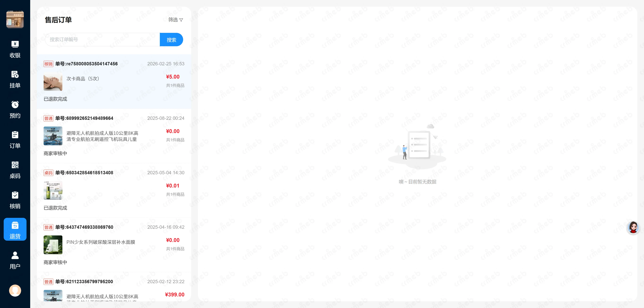
Task: Click the ¥399.00 refund amount
Action: pos(175,295)
